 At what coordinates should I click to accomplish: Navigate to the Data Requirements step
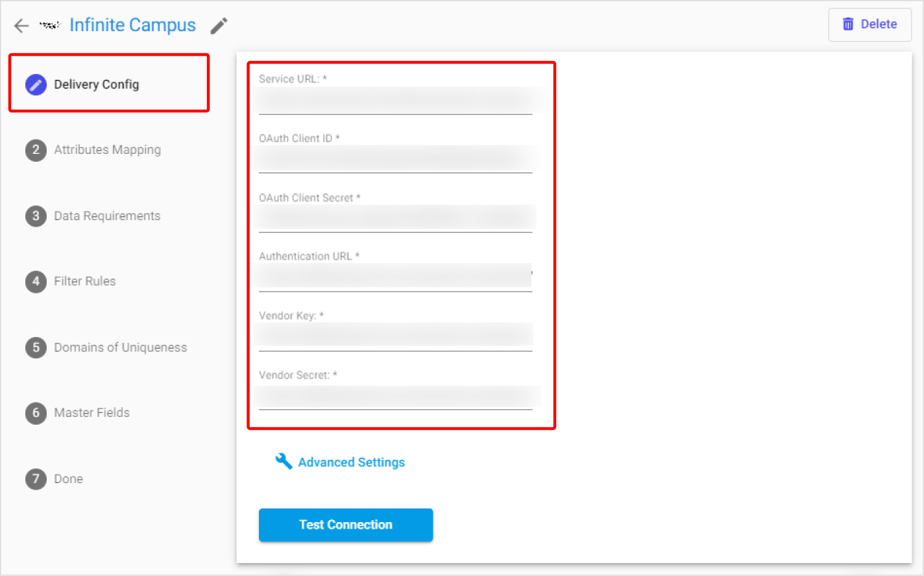[107, 216]
